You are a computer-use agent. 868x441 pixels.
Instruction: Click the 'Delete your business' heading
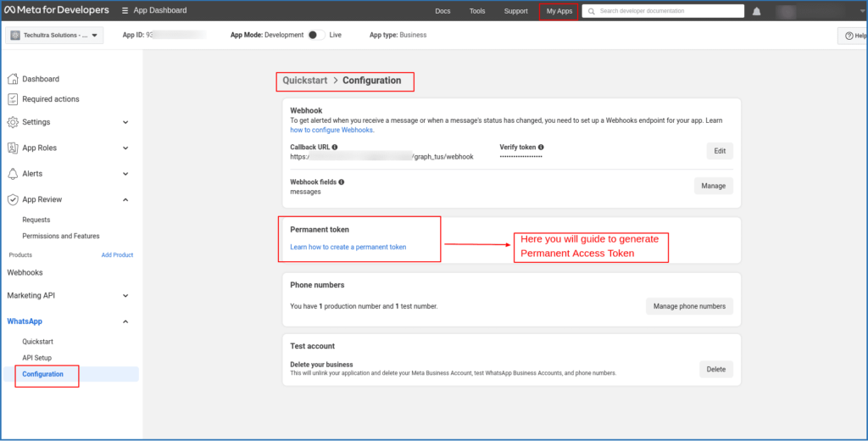[321, 365]
